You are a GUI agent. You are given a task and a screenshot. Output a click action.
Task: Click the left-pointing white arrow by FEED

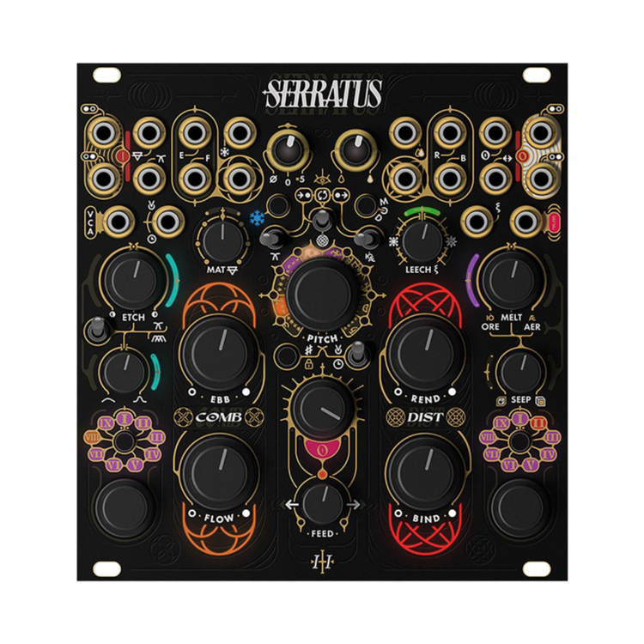click(x=292, y=504)
